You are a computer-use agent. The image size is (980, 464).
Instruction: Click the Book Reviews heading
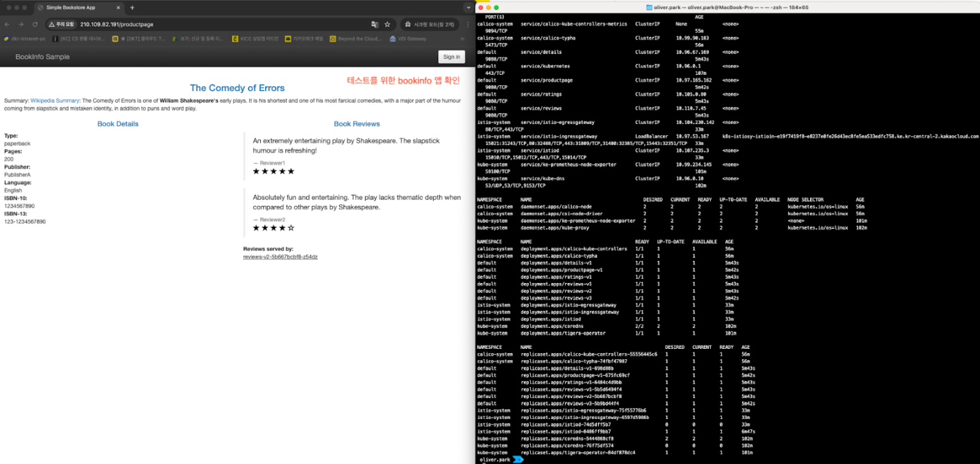357,124
